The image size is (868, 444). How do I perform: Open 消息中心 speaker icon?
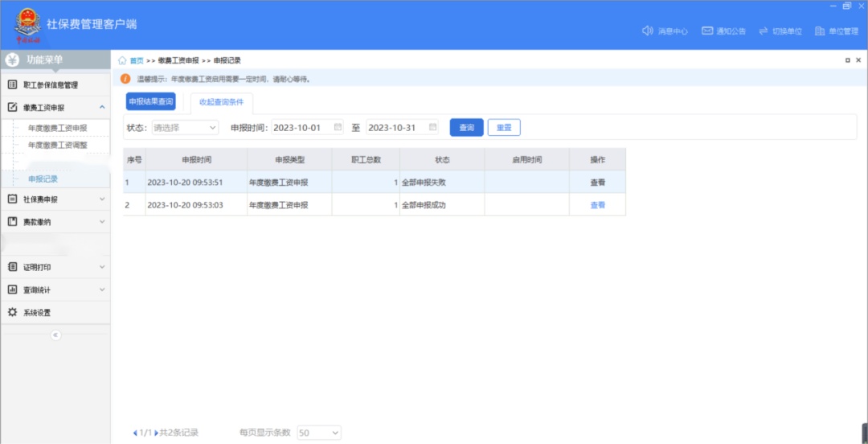pyautogui.click(x=647, y=31)
